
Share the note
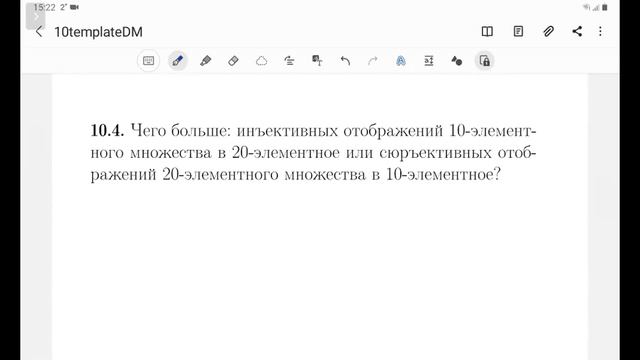coord(577,31)
